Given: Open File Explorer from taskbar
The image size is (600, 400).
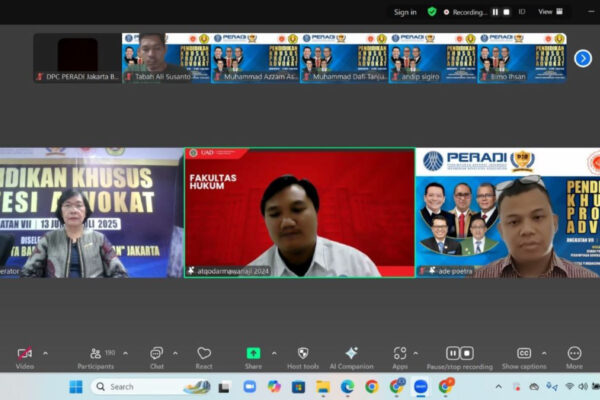Looking at the screenshot, I should tap(323, 387).
